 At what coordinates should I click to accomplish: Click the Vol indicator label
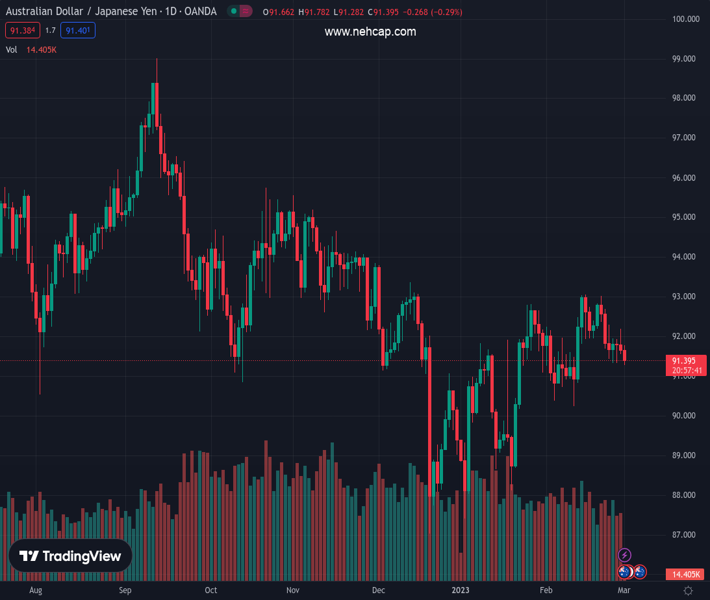pyautogui.click(x=11, y=50)
